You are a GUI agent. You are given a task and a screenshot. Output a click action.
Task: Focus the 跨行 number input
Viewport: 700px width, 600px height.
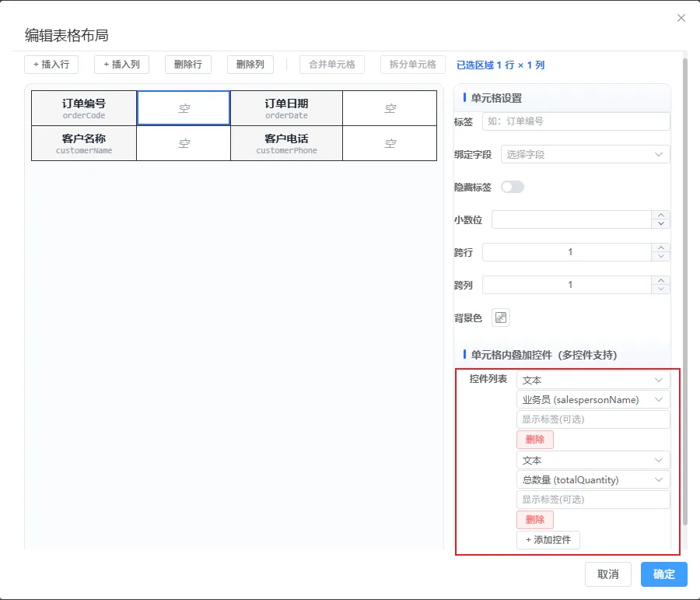point(567,252)
